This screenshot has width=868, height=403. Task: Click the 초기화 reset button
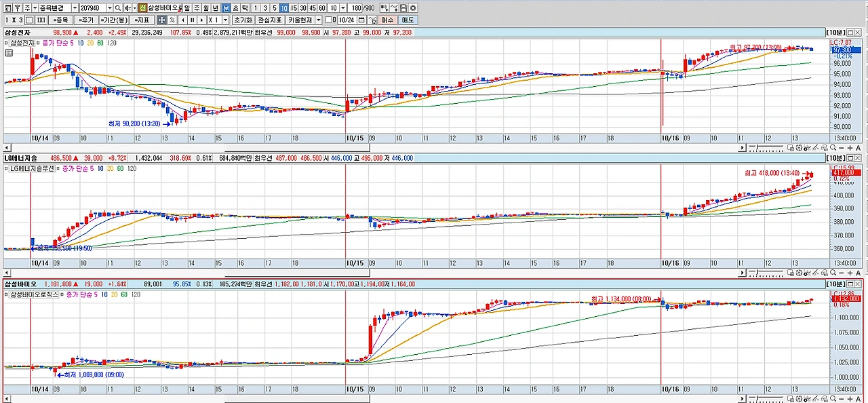pos(242,20)
